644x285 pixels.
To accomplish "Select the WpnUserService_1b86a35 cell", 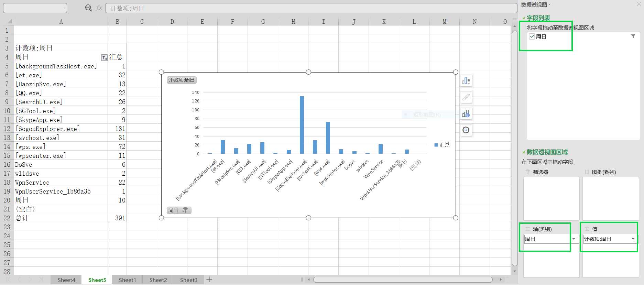I will point(61,191).
